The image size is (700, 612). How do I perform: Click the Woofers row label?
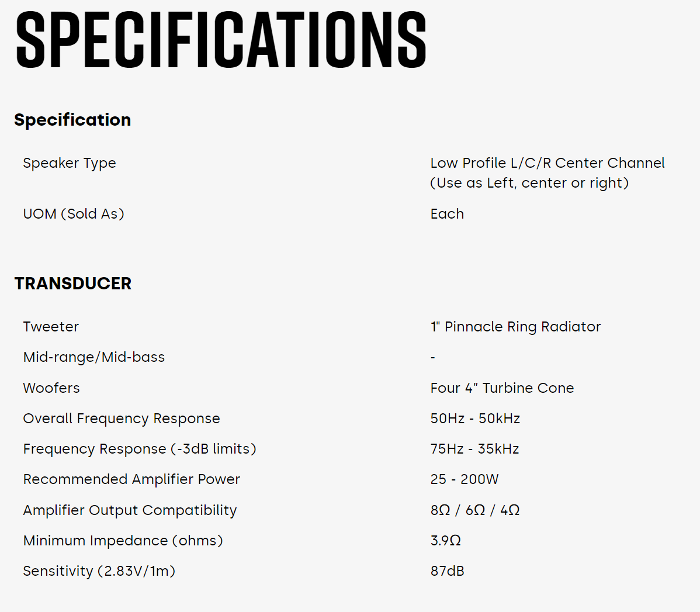51,388
